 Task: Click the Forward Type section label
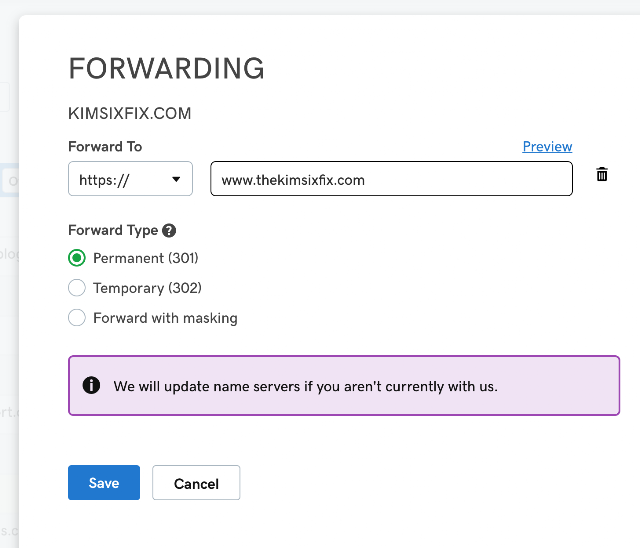(113, 231)
